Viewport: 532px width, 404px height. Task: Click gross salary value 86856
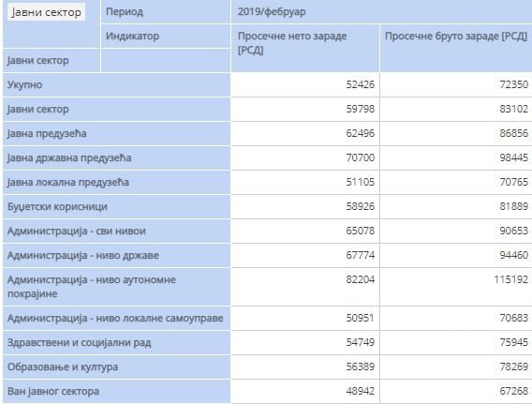(513, 133)
